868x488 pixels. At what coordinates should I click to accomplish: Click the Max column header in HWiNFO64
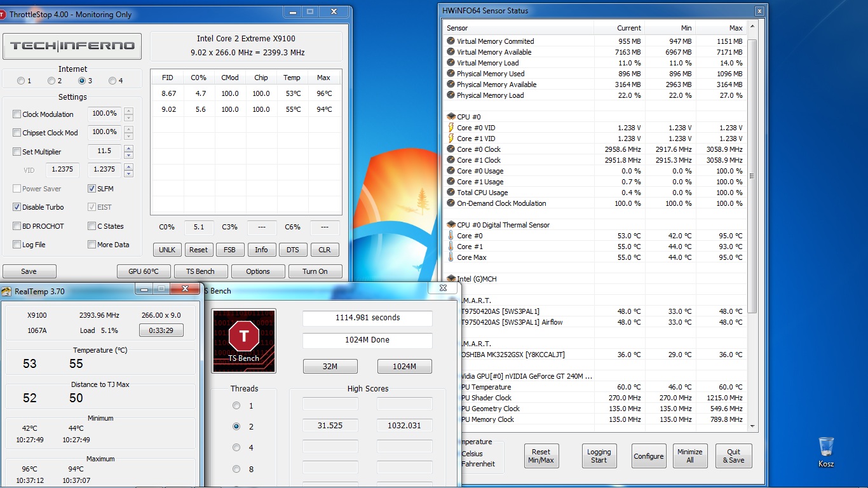click(x=721, y=28)
